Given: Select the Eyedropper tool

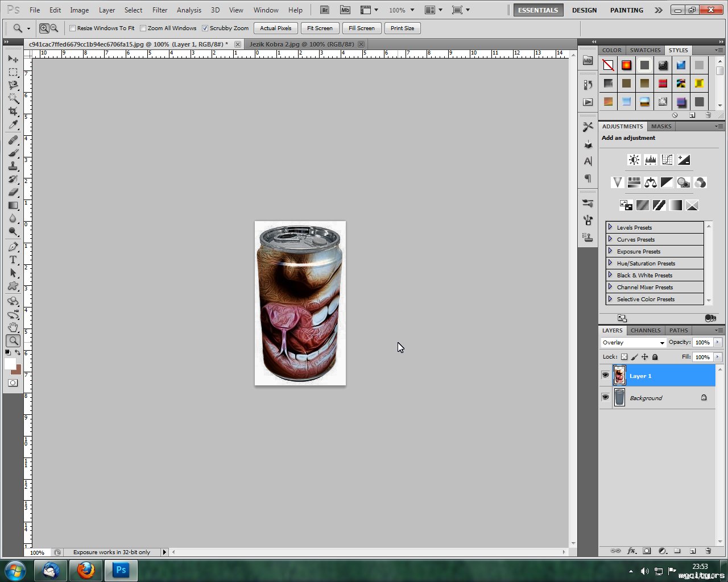Looking at the screenshot, I should [13, 125].
